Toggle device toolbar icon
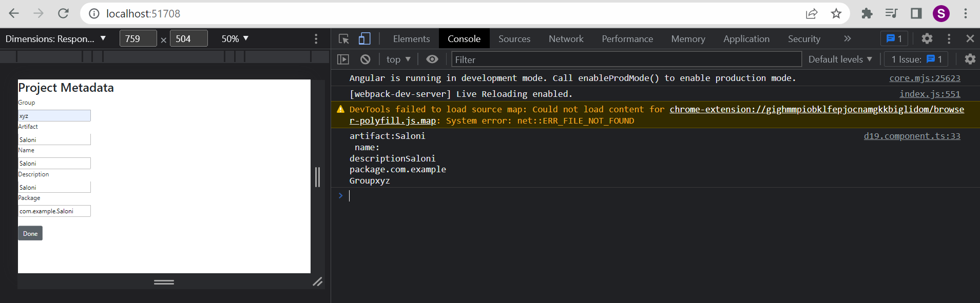The width and height of the screenshot is (980, 303). [x=364, y=39]
